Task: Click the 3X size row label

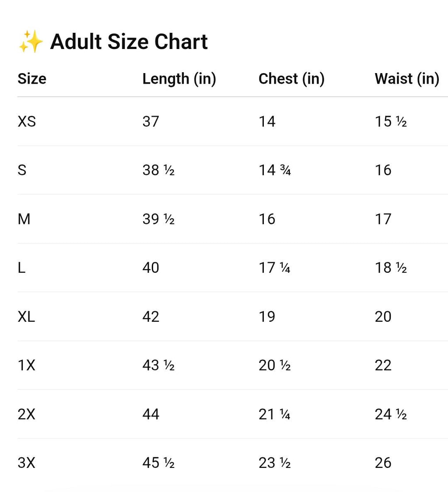Action: point(27,463)
